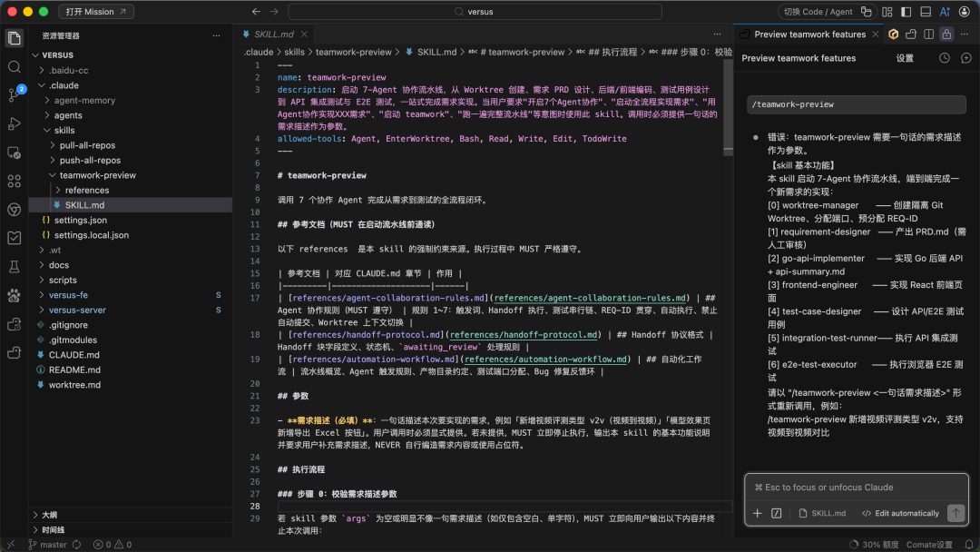The image size is (980, 552).
Task: Click the editor vertical scrollbar
Action: pos(728,106)
